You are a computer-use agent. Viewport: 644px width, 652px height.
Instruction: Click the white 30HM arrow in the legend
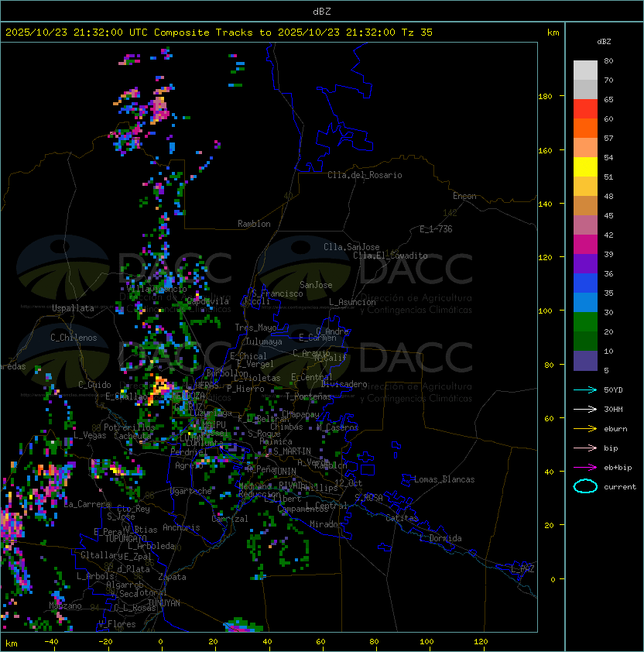click(x=585, y=409)
